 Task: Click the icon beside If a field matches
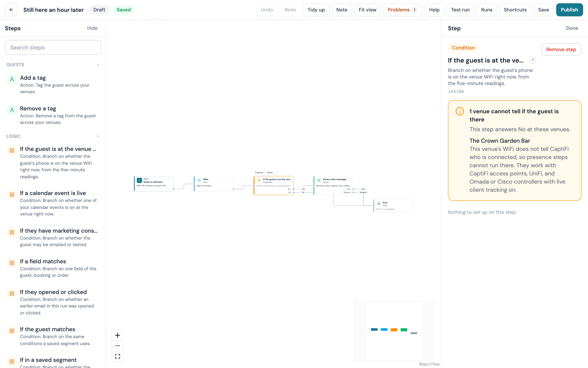pyautogui.click(x=12, y=263)
